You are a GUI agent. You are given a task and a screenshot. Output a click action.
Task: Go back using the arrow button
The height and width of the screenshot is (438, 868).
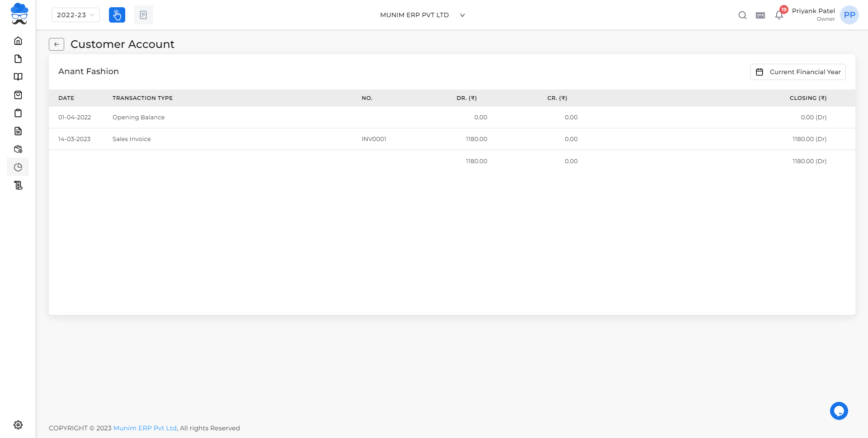pos(57,44)
